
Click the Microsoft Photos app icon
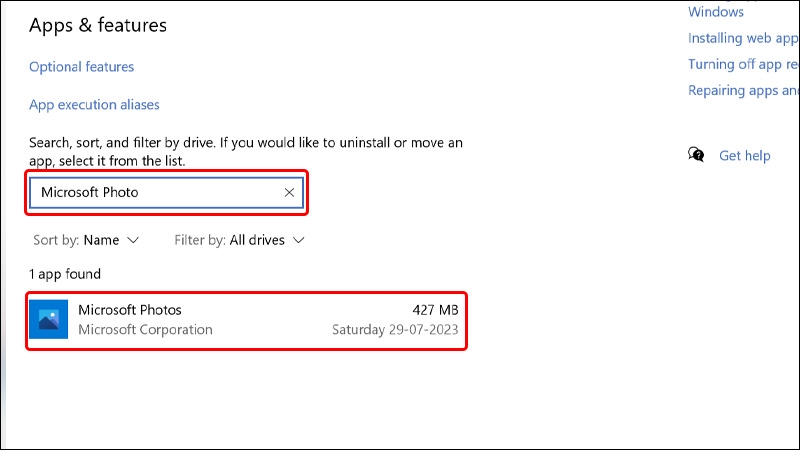[48, 319]
